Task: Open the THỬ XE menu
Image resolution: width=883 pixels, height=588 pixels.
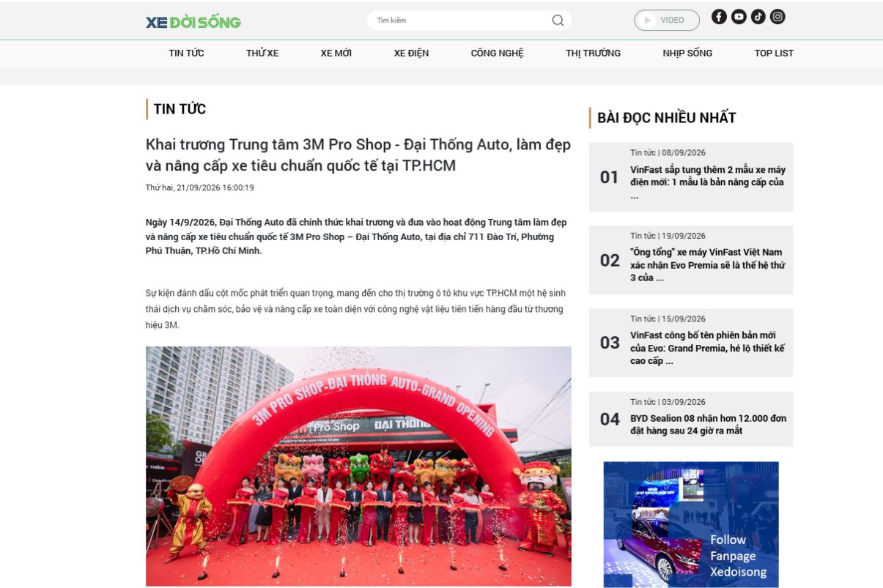Action: (262, 53)
